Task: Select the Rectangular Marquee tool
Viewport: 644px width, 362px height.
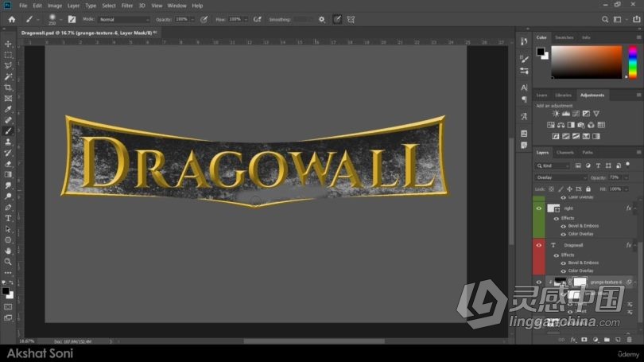Action: (x=8, y=55)
